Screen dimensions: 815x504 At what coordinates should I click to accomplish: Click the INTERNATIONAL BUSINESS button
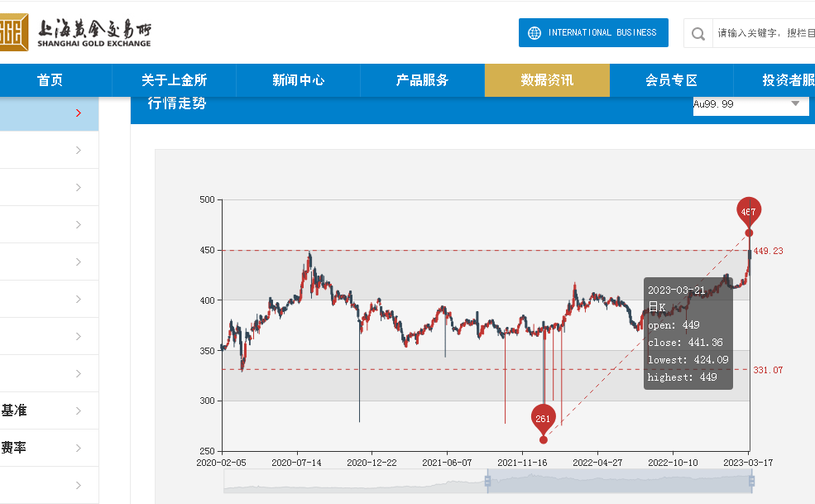593,32
